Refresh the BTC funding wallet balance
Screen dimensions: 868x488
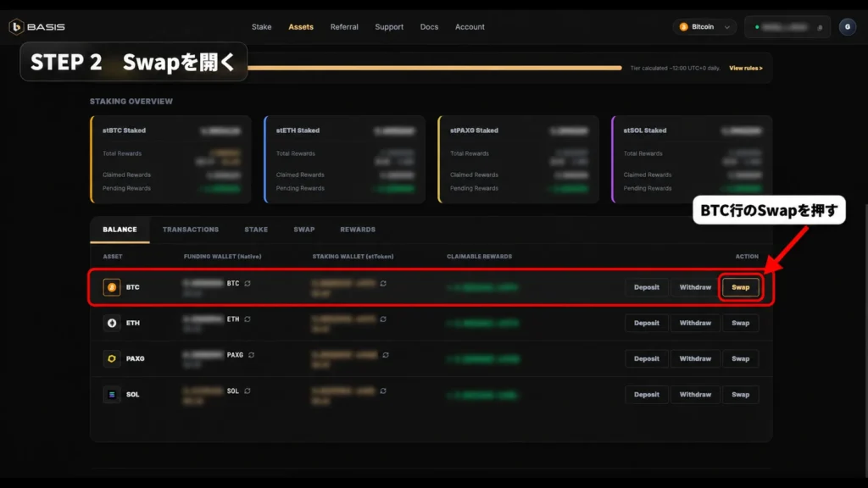(x=248, y=283)
